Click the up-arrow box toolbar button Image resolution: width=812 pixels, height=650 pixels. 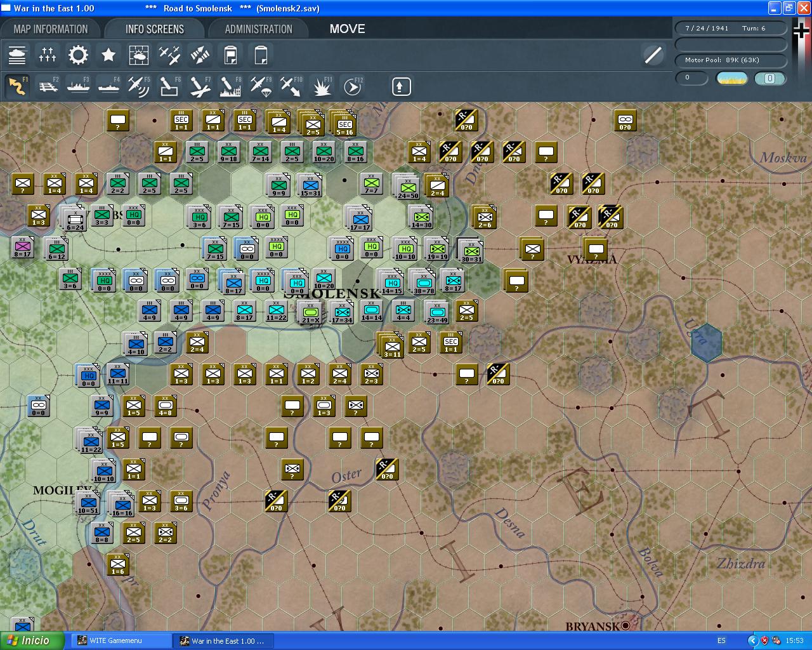(x=401, y=86)
